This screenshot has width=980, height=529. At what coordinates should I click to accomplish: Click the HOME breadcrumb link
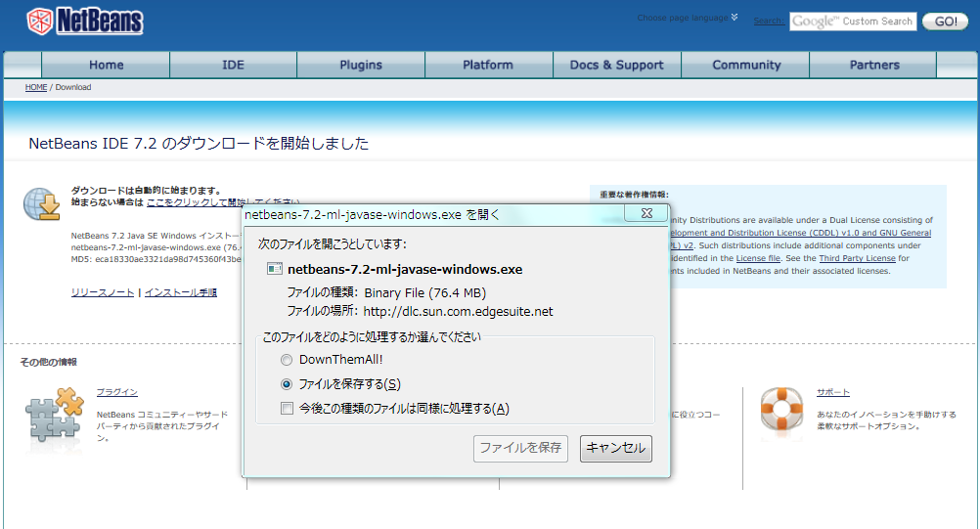tap(35, 87)
